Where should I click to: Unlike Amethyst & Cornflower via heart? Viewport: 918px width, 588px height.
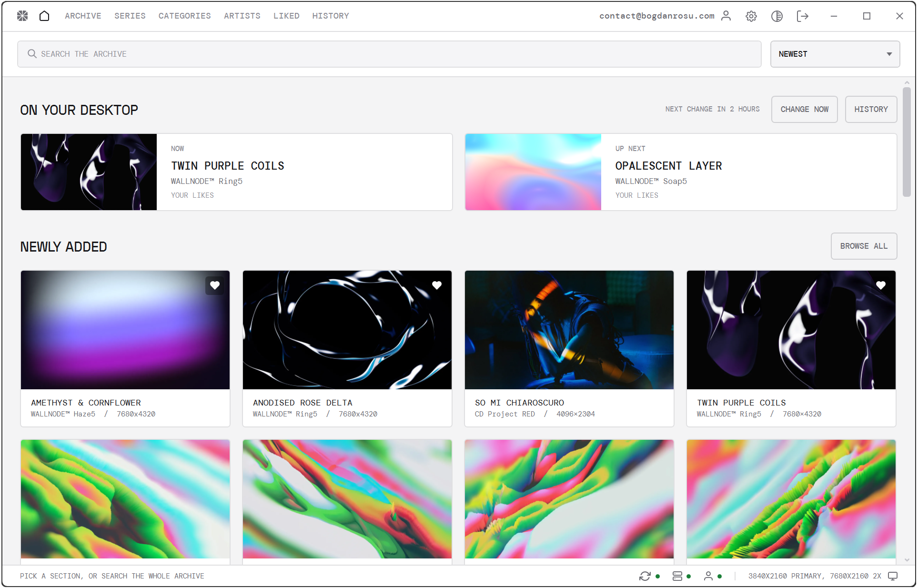tap(215, 285)
